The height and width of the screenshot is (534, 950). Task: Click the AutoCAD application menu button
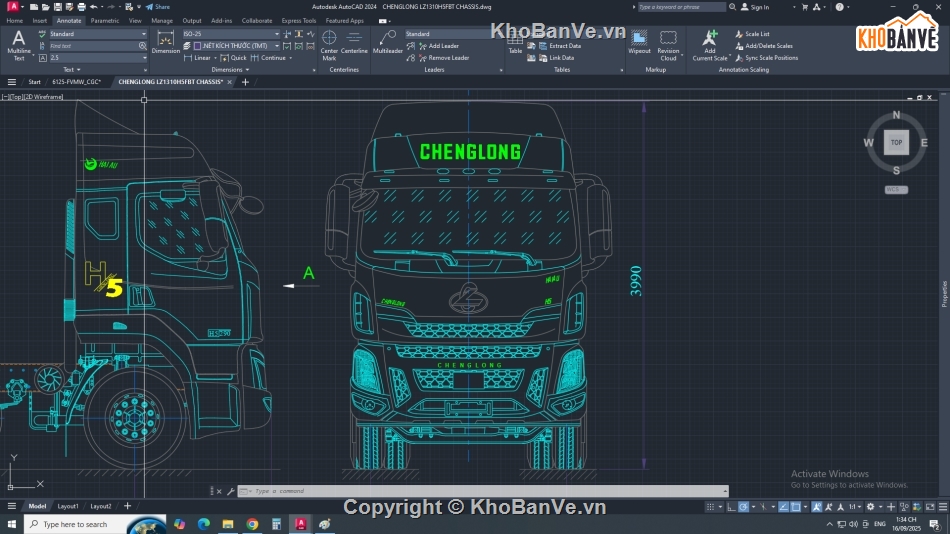click(12, 7)
